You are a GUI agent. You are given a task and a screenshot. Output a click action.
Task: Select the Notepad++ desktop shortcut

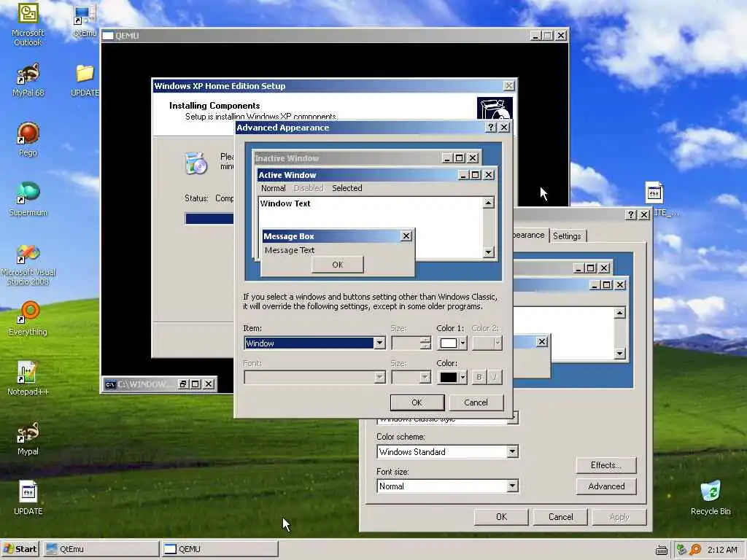(x=28, y=378)
